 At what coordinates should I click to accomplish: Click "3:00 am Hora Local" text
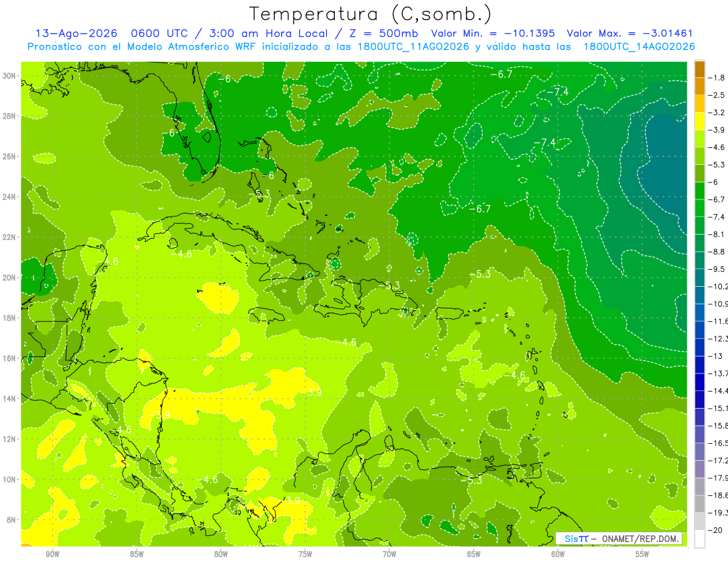point(270,34)
